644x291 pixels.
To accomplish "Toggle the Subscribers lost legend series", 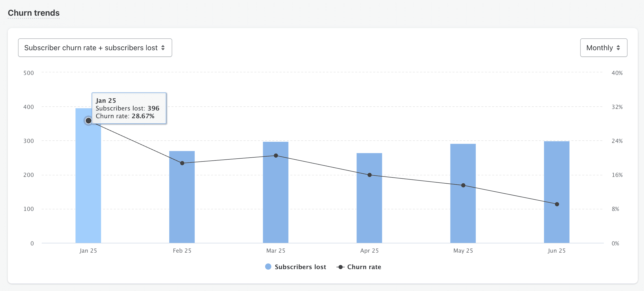I will tap(300, 267).
